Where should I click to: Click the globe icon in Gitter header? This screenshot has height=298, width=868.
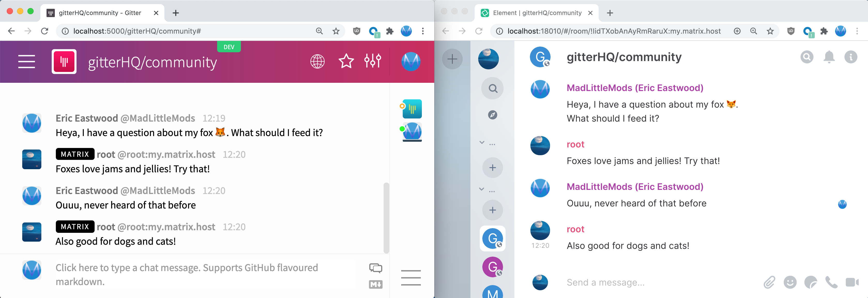click(317, 62)
